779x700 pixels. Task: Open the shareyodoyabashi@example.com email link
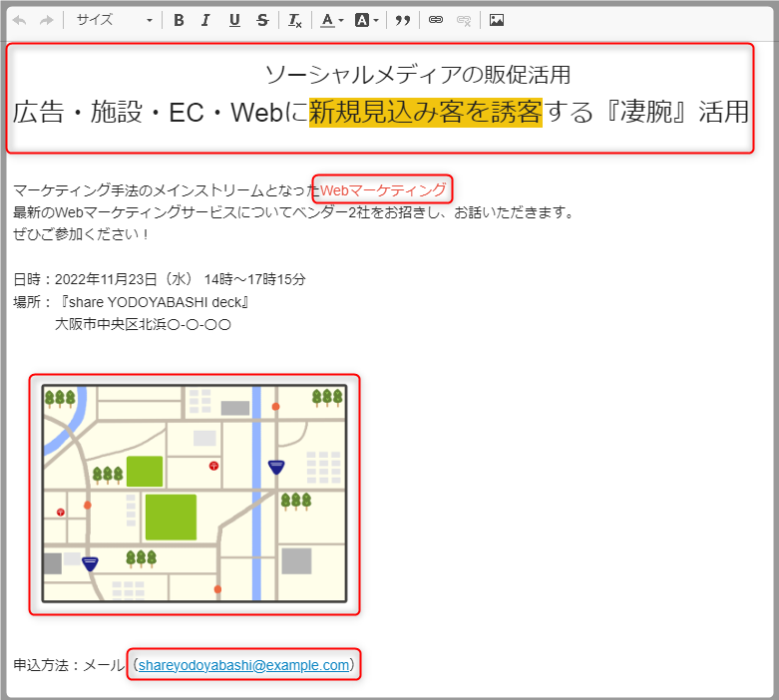tap(244, 665)
